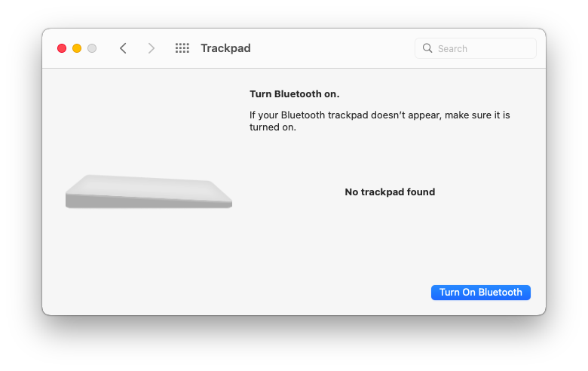Click the "No trackpad found" label

pos(390,192)
